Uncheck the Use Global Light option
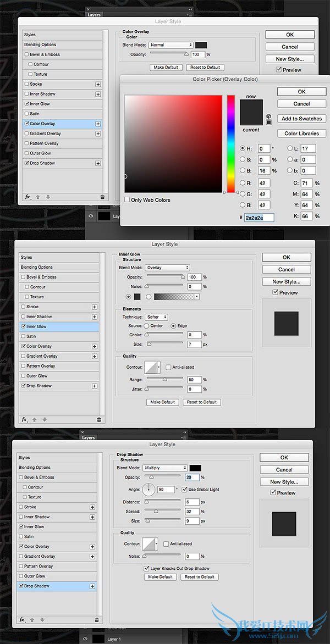 click(x=185, y=489)
